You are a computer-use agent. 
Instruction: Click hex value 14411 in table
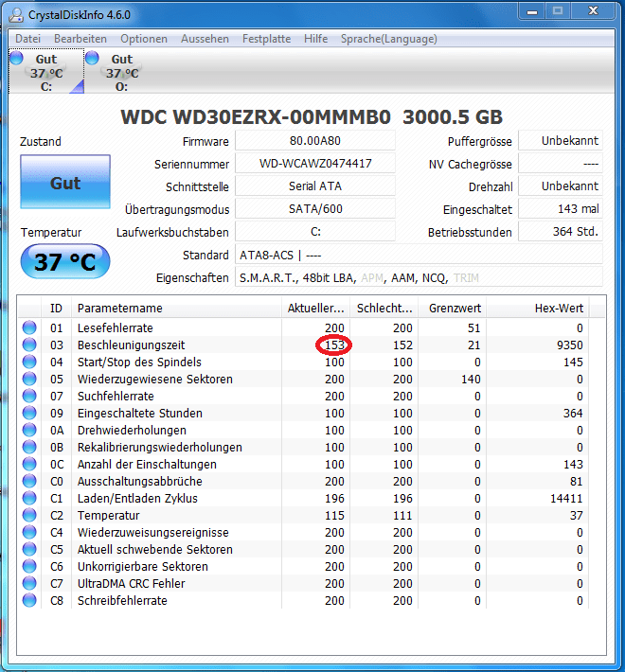coord(566,499)
